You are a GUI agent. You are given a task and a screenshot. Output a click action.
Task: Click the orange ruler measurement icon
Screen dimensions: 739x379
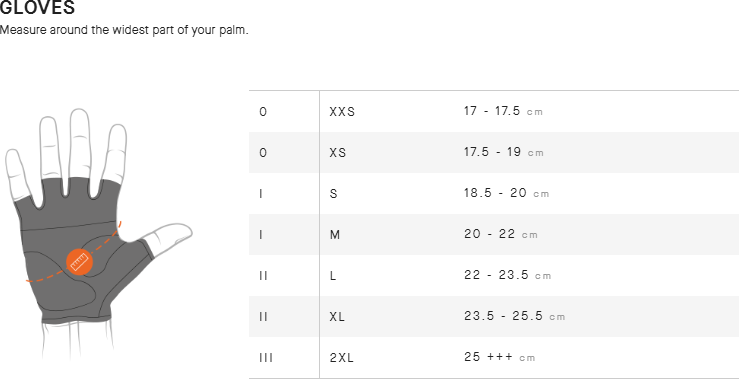coord(79,262)
